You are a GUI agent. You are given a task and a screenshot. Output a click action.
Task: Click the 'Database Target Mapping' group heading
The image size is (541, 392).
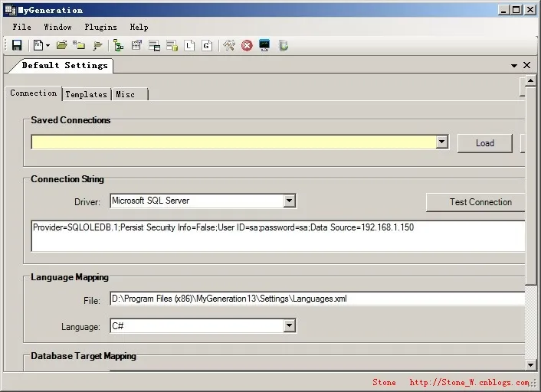[84, 356]
